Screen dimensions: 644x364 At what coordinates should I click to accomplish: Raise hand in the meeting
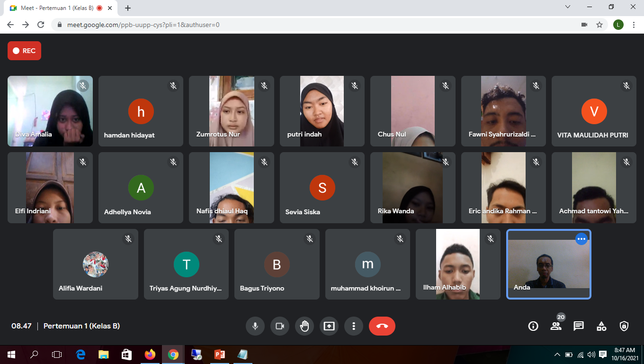pyautogui.click(x=304, y=326)
